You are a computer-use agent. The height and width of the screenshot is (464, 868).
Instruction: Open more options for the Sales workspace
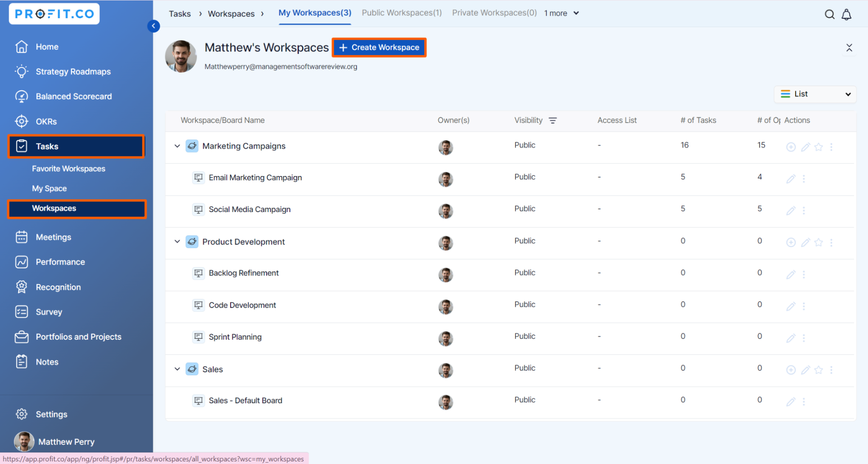click(831, 370)
